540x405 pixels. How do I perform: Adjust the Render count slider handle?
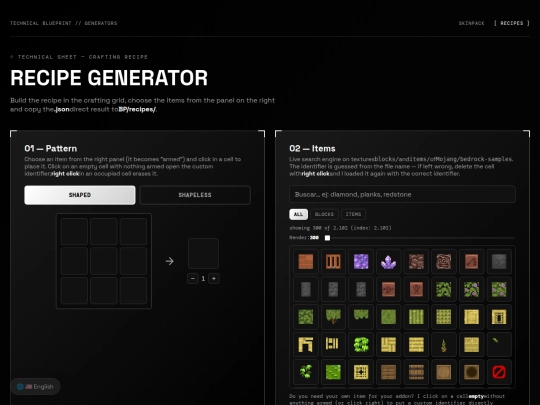click(328, 238)
